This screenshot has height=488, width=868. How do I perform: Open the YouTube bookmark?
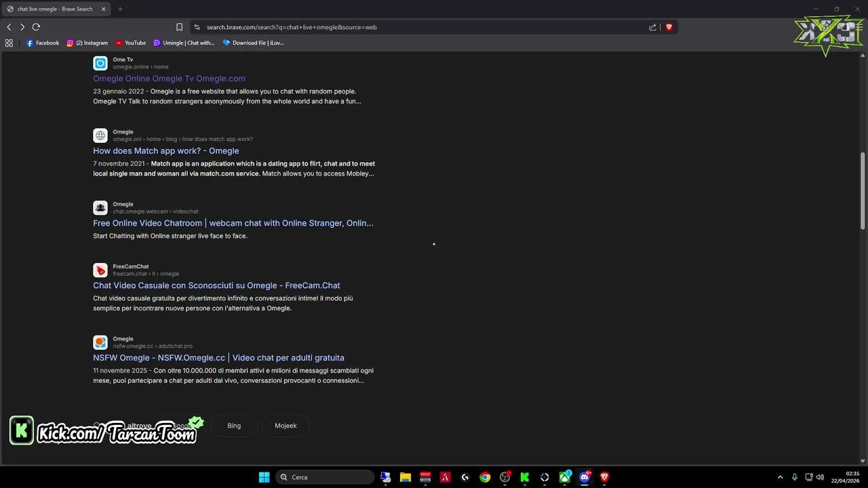(131, 43)
